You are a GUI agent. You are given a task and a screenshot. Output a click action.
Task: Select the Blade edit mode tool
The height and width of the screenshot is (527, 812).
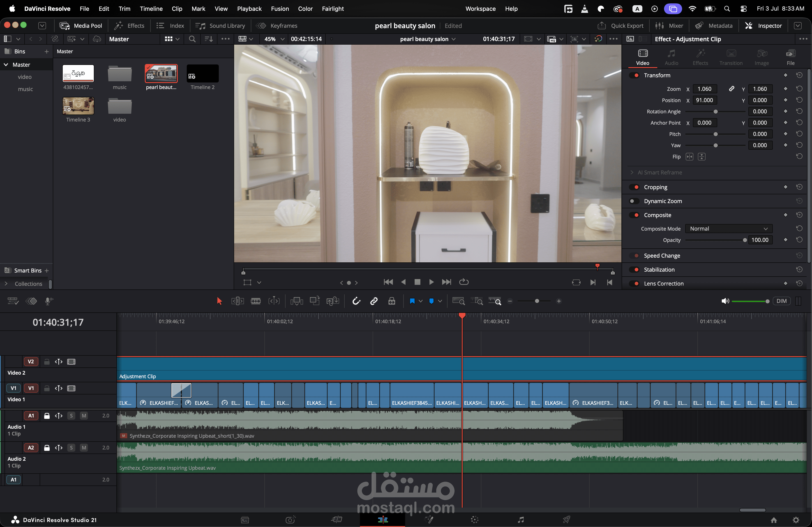256,301
